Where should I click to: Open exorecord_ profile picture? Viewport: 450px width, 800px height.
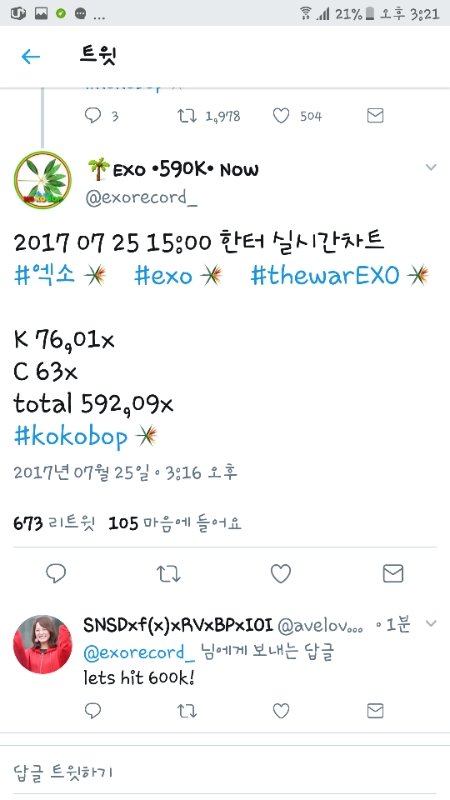point(42,180)
